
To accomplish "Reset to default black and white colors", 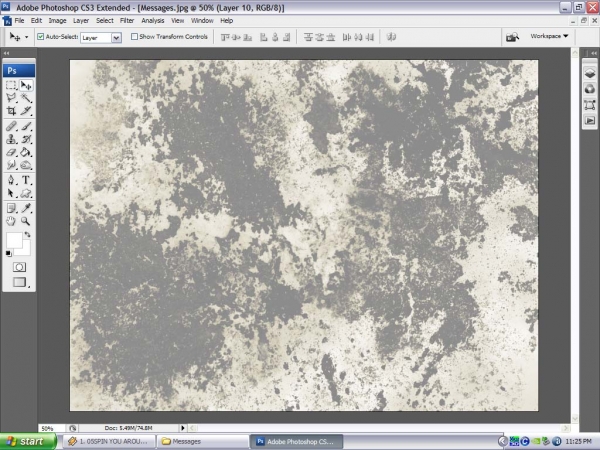I will pyautogui.click(x=8, y=253).
